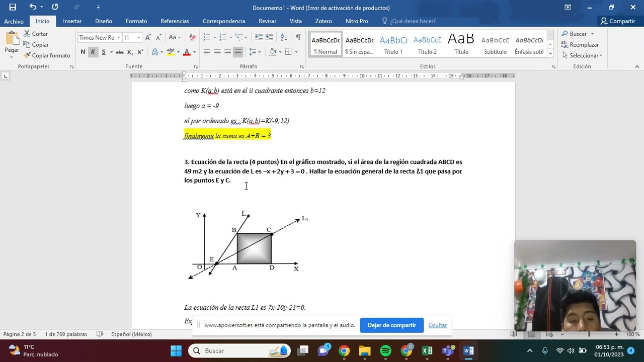Viewport: 644px width, 362px height.
Task: Decrease font size with A down icon
Action: click(158, 37)
